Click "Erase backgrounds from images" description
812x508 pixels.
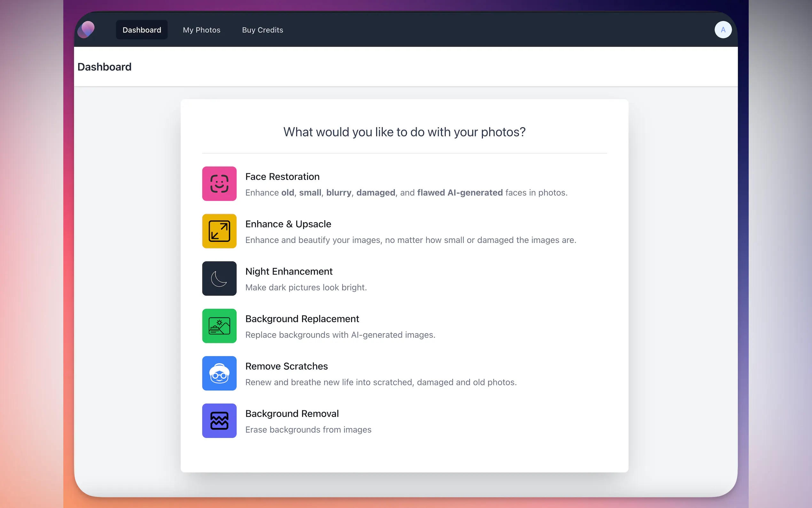[x=308, y=430]
